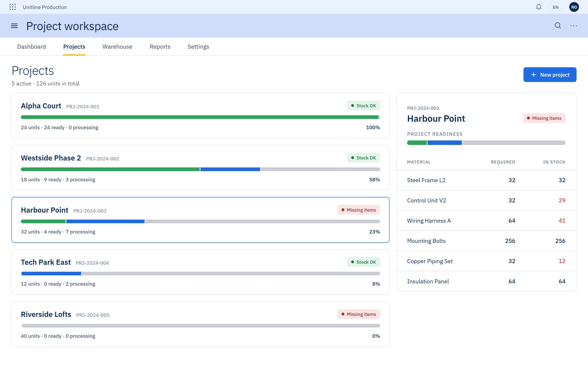
Task: Click the Wiring Harness A material
Action: (486, 221)
